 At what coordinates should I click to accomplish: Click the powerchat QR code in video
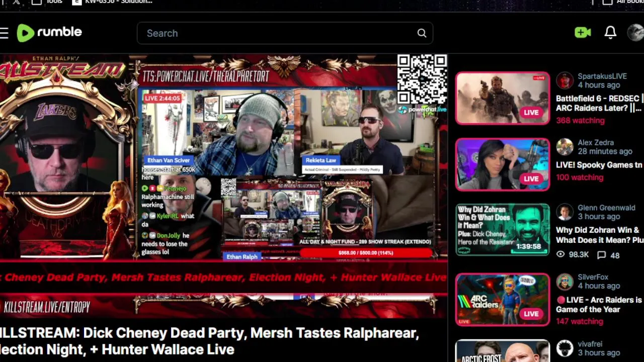tap(422, 79)
